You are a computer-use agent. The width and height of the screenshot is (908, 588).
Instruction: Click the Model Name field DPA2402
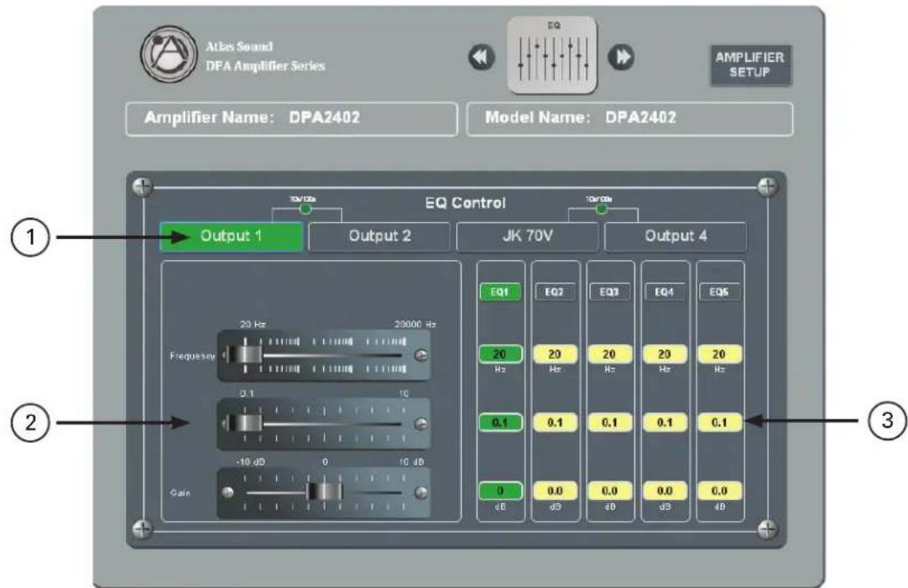coord(629,118)
